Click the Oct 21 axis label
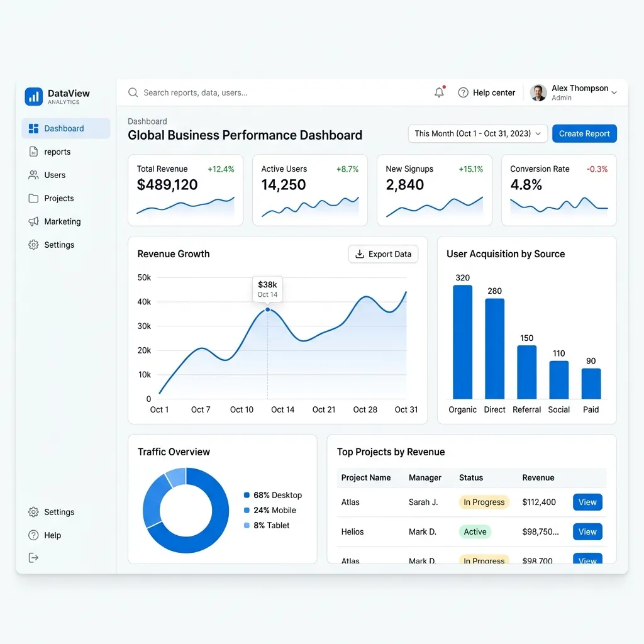The width and height of the screenshot is (644, 644). coord(324,409)
